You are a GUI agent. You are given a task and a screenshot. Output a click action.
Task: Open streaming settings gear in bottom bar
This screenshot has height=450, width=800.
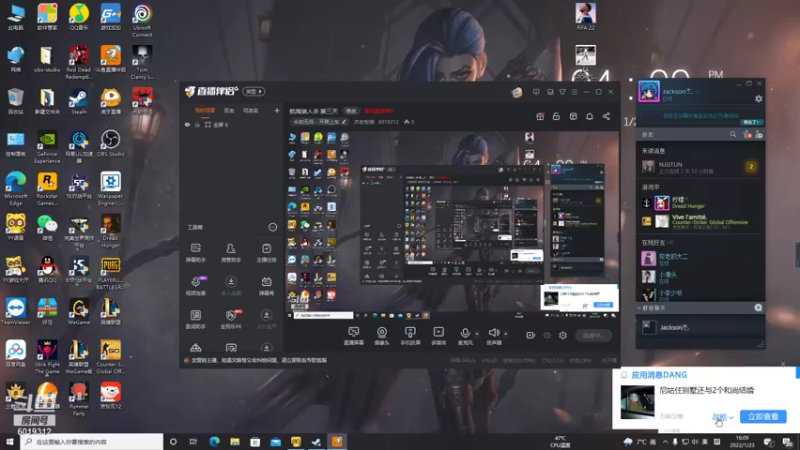point(563,335)
